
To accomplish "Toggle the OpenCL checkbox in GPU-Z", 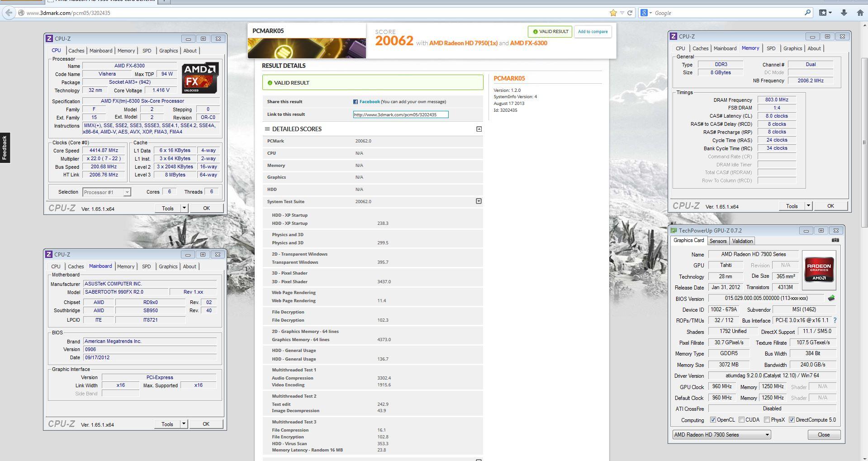I will pos(713,420).
